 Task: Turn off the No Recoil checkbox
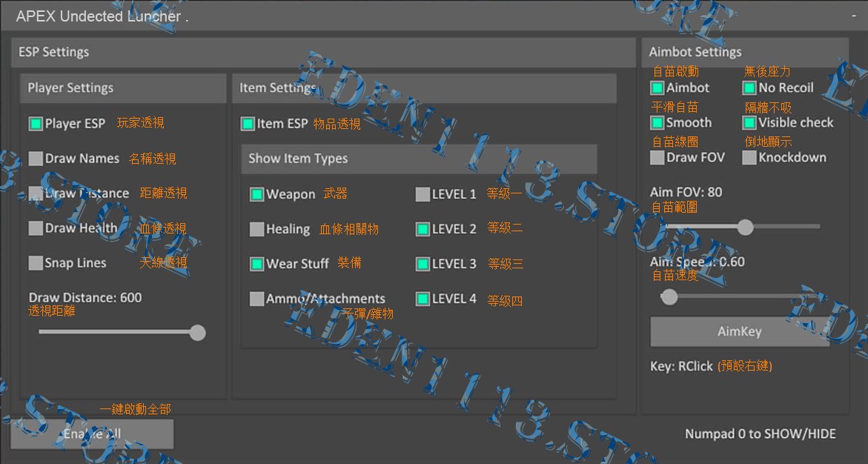tap(749, 88)
